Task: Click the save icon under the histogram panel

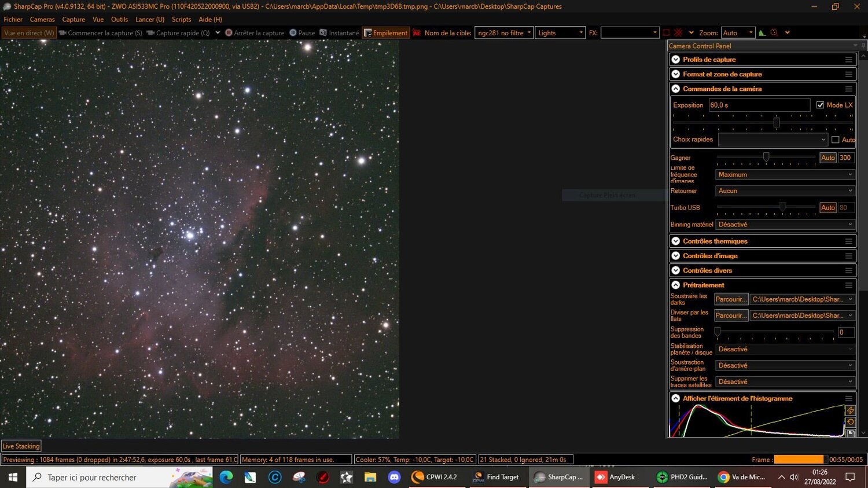Action: point(851,434)
